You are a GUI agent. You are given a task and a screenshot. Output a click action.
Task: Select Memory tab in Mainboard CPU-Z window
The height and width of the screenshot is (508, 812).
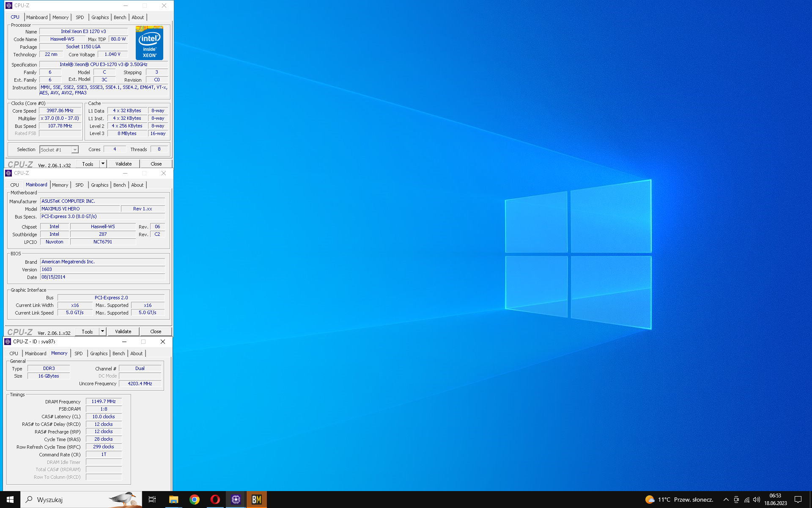60,185
